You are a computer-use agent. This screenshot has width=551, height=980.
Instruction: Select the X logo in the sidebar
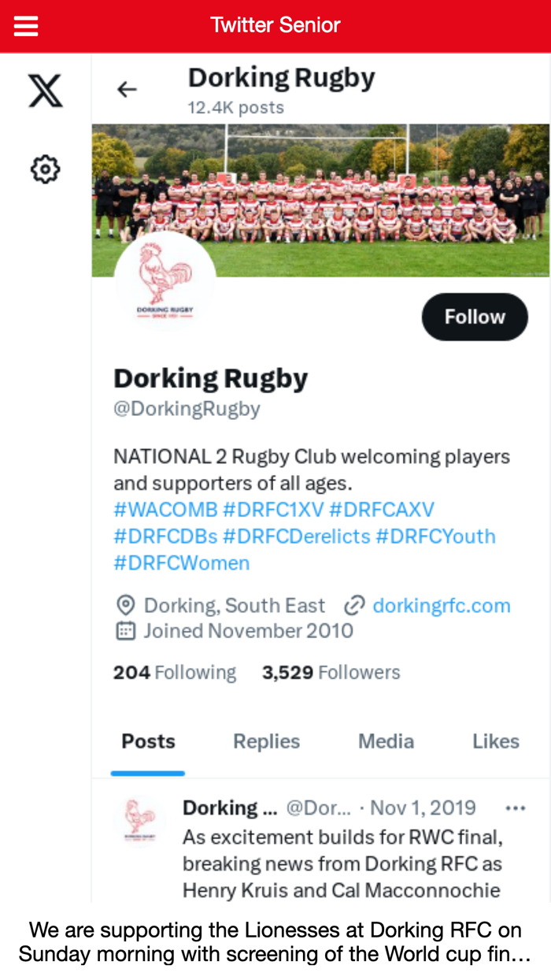(45, 90)
